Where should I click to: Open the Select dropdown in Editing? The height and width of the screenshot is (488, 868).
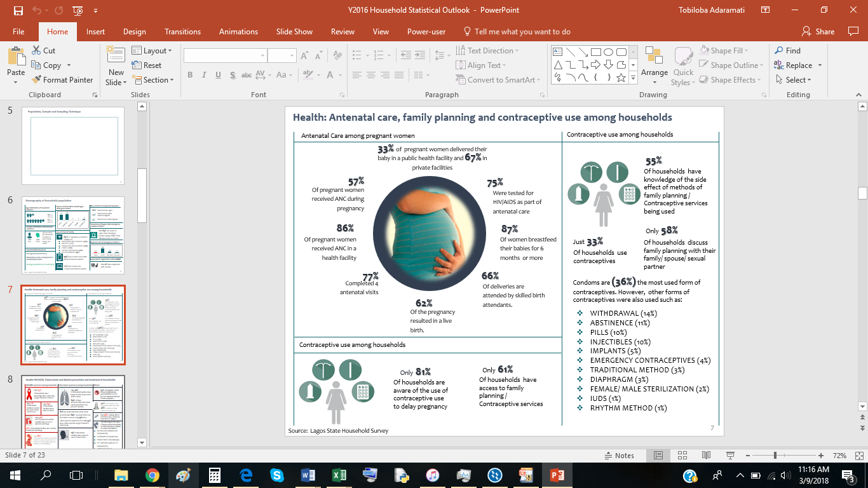tap(792, 79)
